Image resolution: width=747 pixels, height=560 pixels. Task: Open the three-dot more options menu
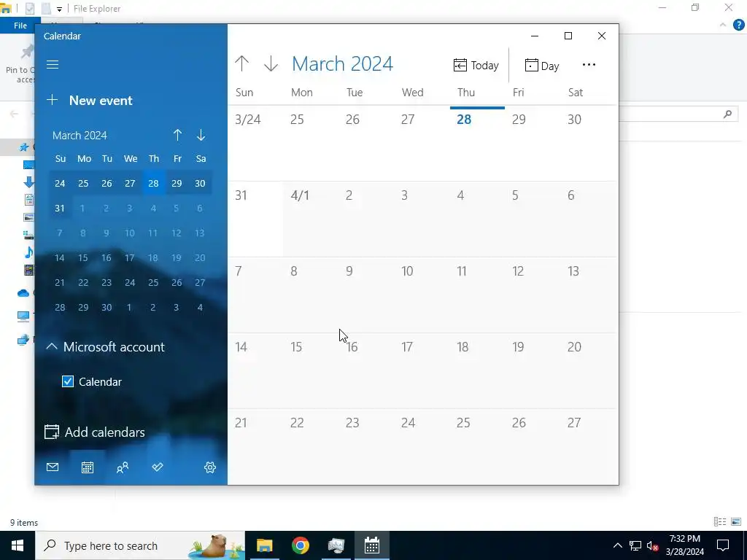click(x=589, y=65)
